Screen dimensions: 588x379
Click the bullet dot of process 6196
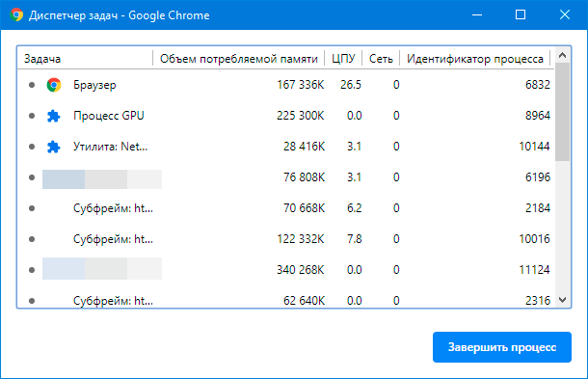pos(32,177)
